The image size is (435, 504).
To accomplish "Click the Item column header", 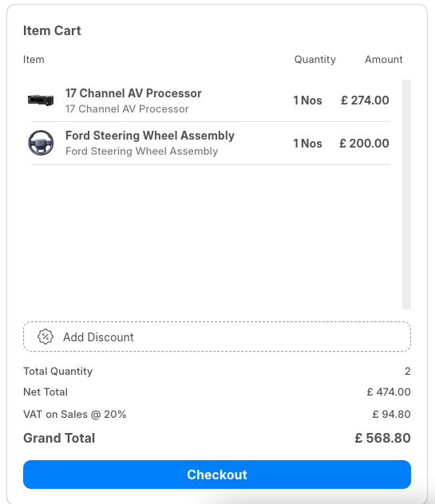I will (x=34, y=60).
